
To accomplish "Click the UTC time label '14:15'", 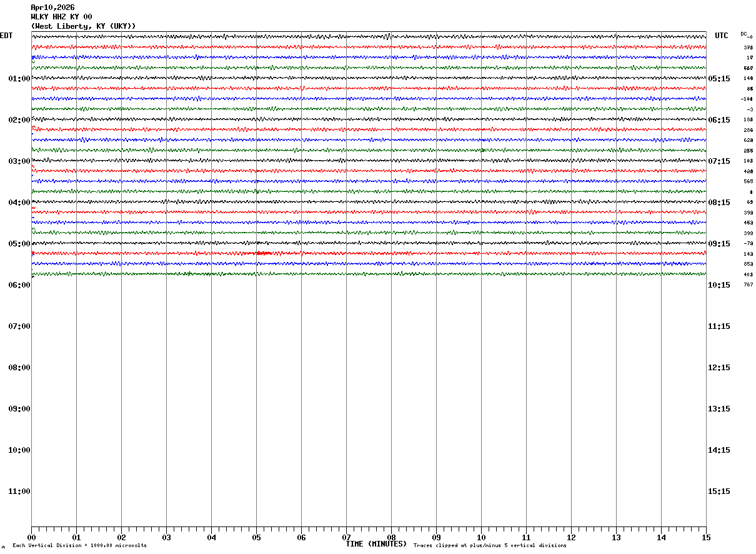I will tap(719, 450).
